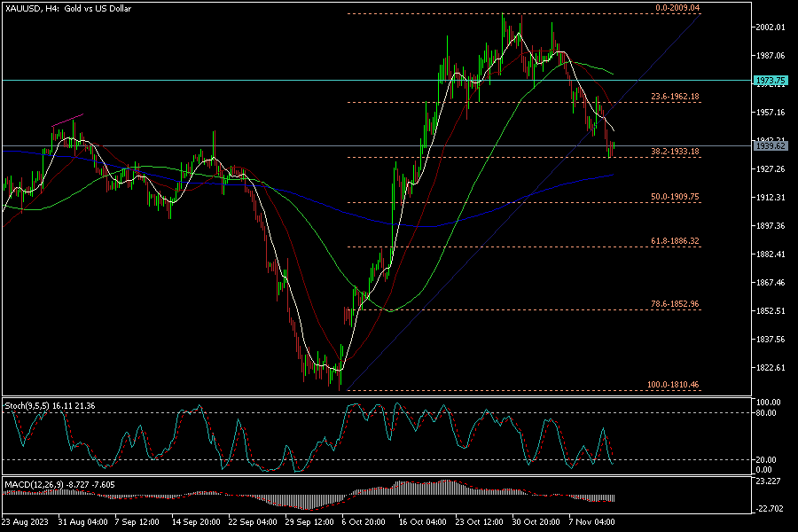Click the 1973.75 horizontal line price tag

click(770, 81)
